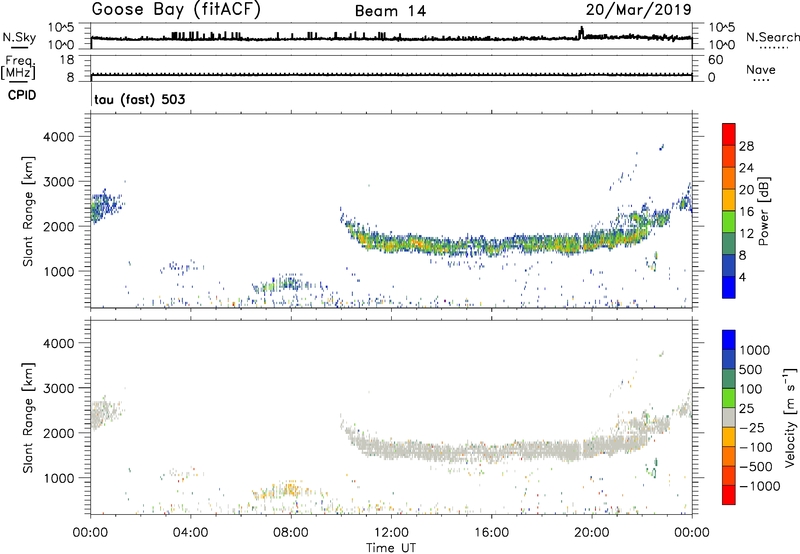Click the '08:00' time axis label
Screen dimensions: 800x554
pos(291,533)
